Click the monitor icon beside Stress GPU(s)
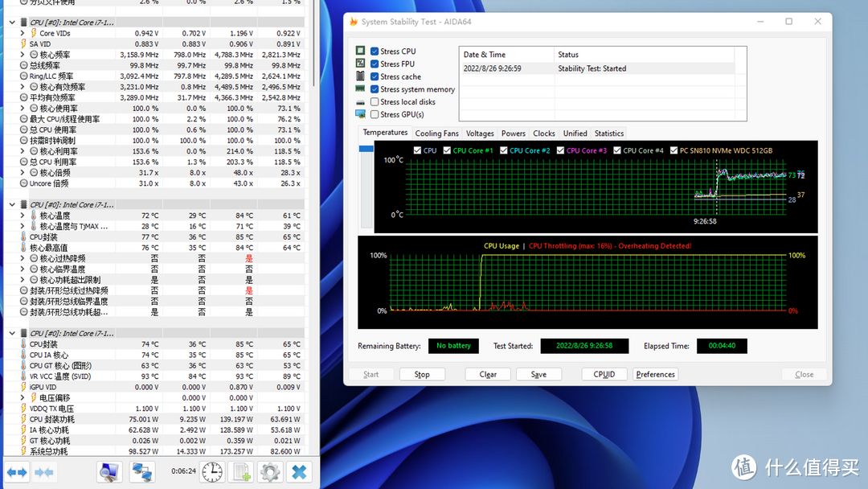 pyautogui.click(x=360, y=114)
